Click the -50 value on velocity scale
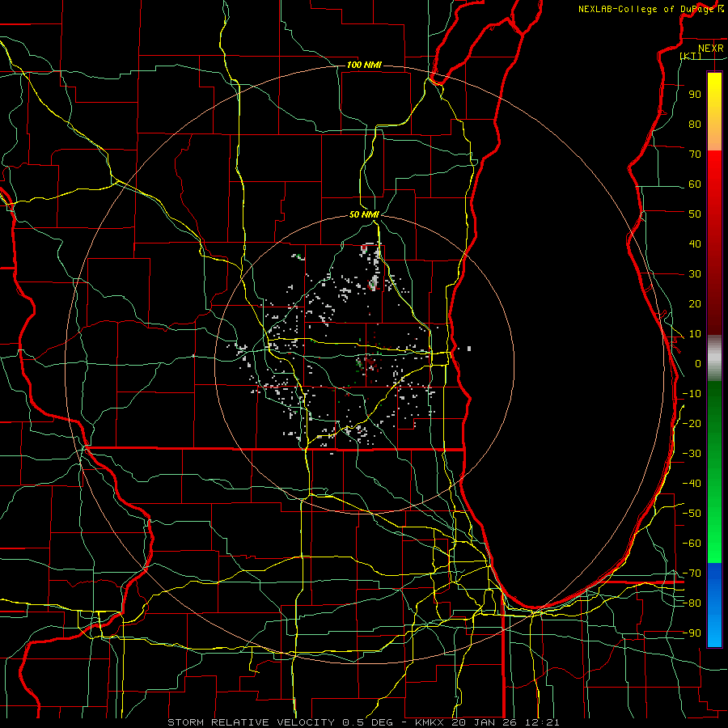This screenshot has width=728, height=728. click(x=692, y=514)
